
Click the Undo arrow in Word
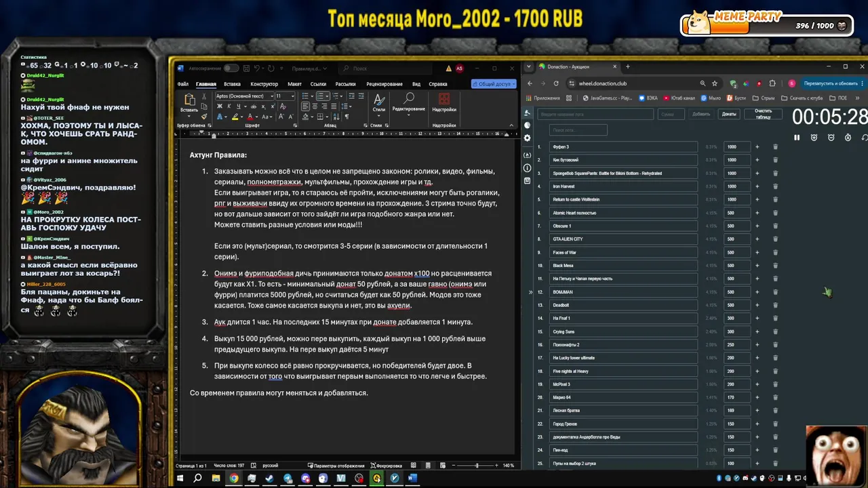pyautogui.click(x=257, y=68)
